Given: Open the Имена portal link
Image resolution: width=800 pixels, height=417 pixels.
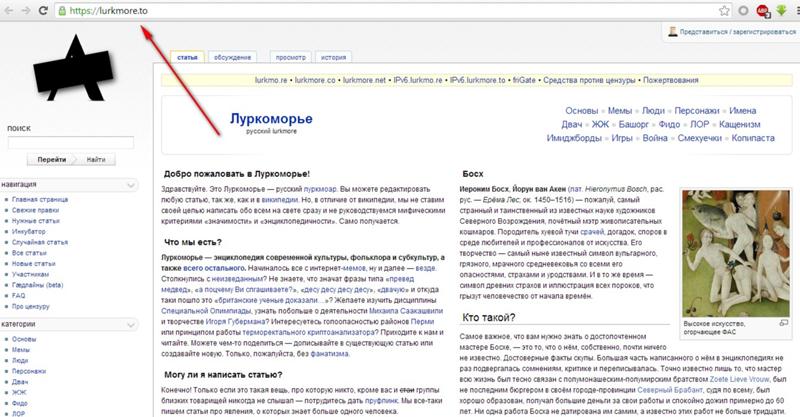Looking at the screenshot, I should click(x=742, y=111).
